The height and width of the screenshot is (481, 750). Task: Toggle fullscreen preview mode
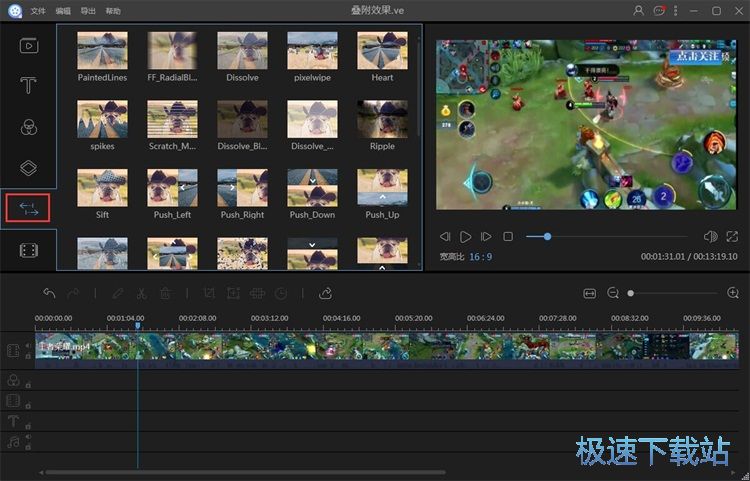tap(732, 237)
